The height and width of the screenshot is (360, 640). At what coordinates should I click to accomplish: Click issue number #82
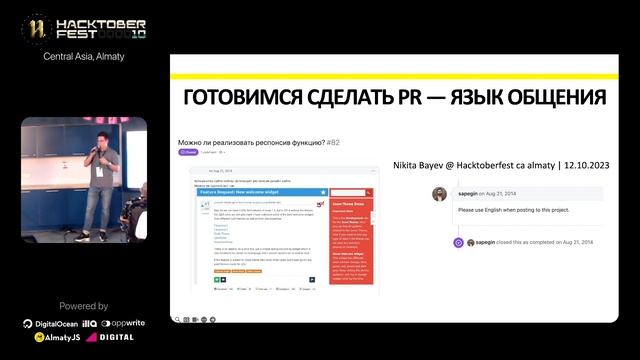click(333, 142)
